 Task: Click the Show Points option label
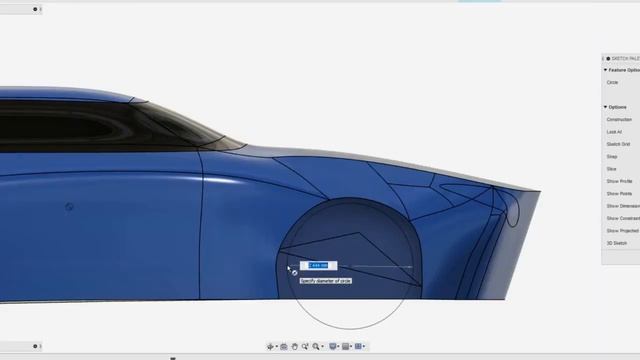click(x=619, y=194)
